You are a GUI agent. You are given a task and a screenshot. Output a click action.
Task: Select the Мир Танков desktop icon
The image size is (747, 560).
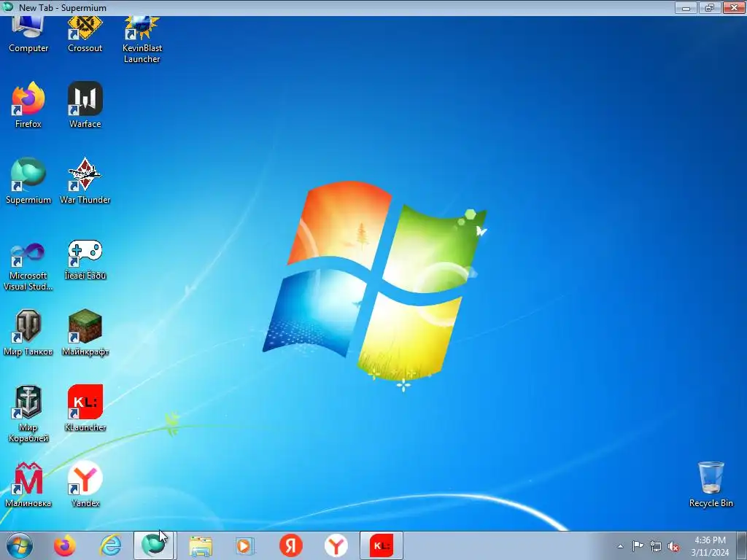coord(28,332)
